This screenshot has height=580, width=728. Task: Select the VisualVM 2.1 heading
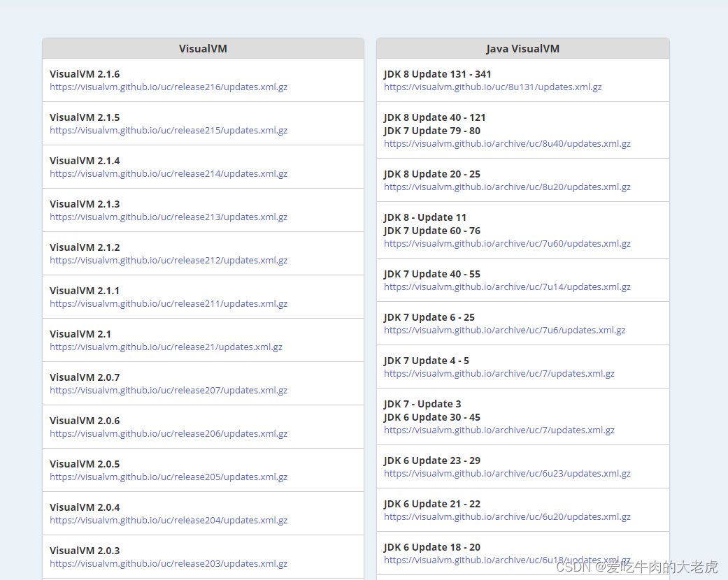[80, 334]
